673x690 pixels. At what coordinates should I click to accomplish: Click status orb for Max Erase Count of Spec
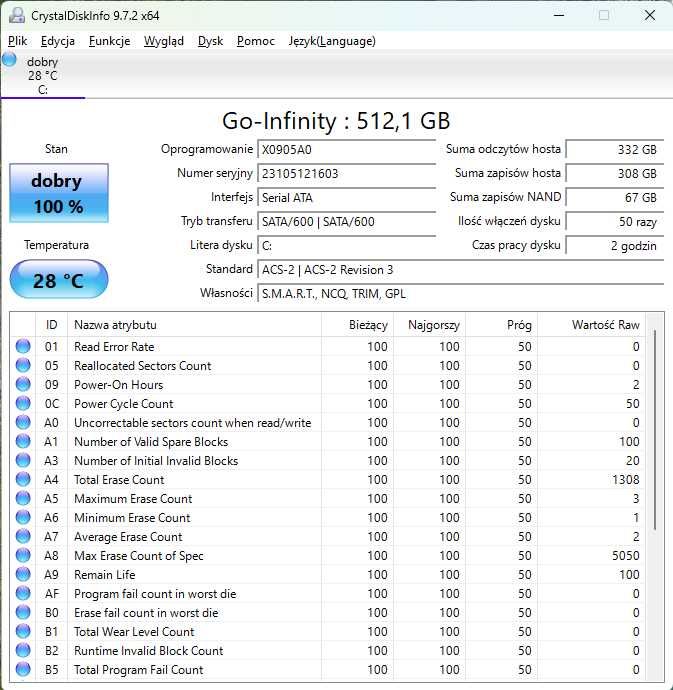coord(23,555)
